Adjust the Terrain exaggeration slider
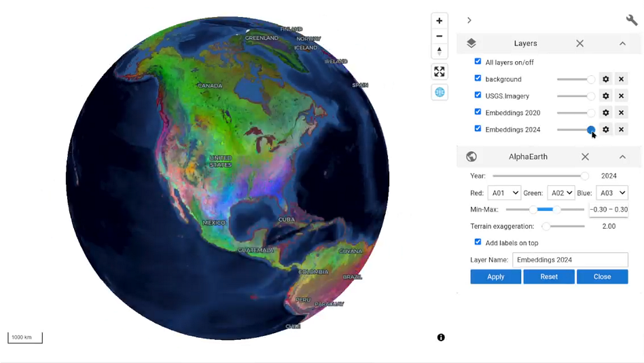This screenshot has width=644, height=363. click(546, 226)
